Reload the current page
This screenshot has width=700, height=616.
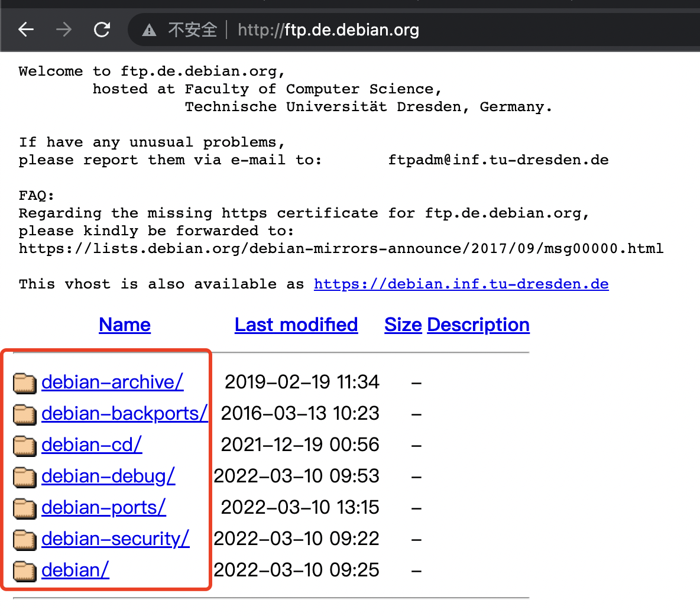coord(101,30)
